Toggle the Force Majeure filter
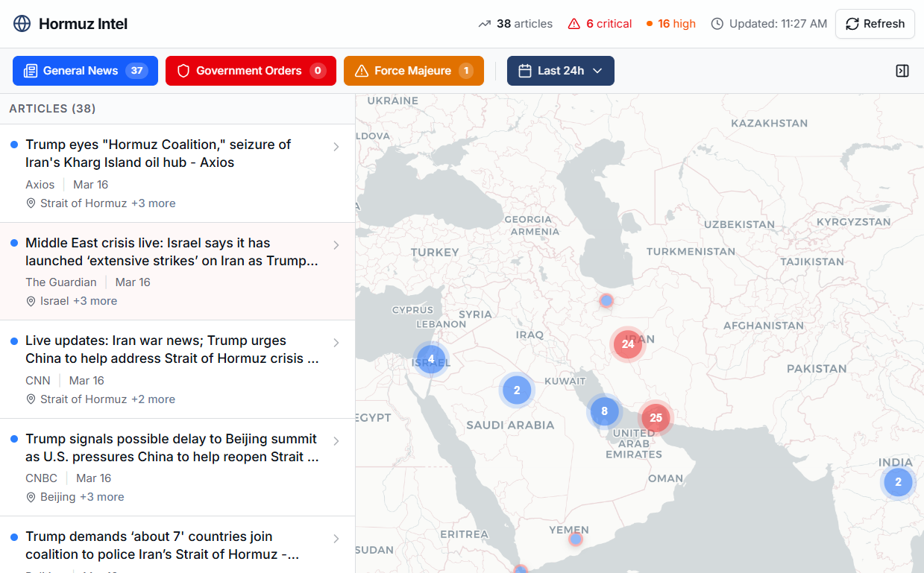This screenshot has width=924, height=573. [413, 71]
